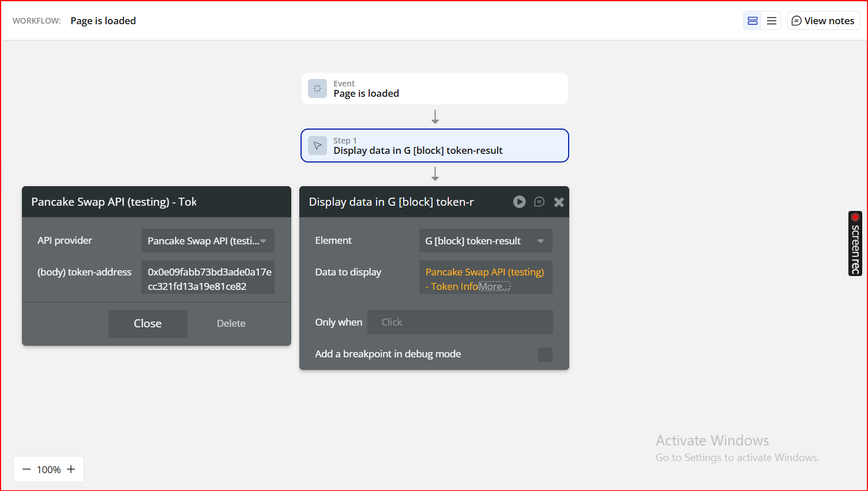Click the Delete button in API panel
Image resolution: width=868 pixels, height=491 pixels.
click(x=231, y=323)
